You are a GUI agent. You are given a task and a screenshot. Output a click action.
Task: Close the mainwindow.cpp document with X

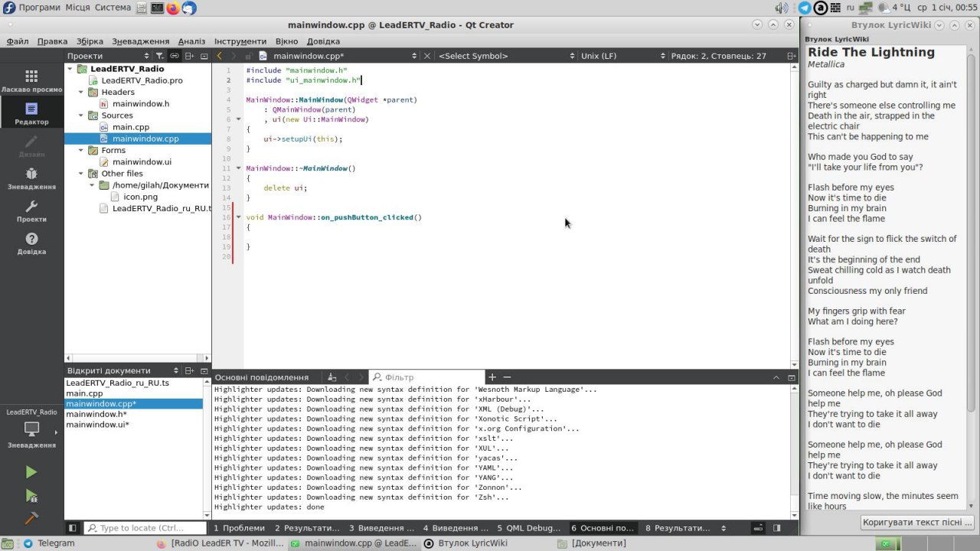[427, 56]
